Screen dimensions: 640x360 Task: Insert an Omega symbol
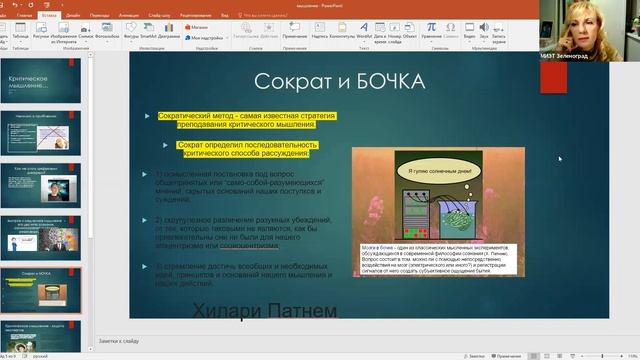pyautogui.click(x=451, y=31)
